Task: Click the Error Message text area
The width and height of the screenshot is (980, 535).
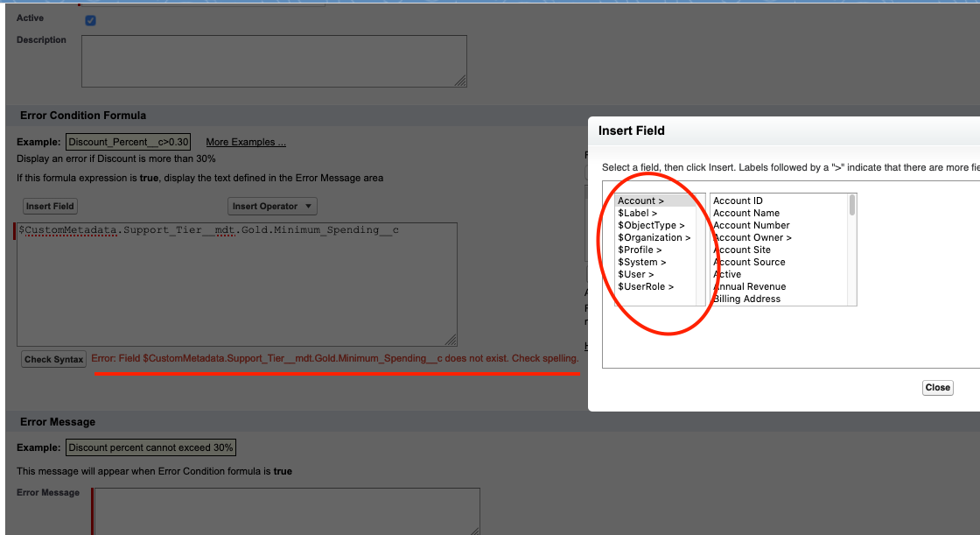Action: (287, 511)
